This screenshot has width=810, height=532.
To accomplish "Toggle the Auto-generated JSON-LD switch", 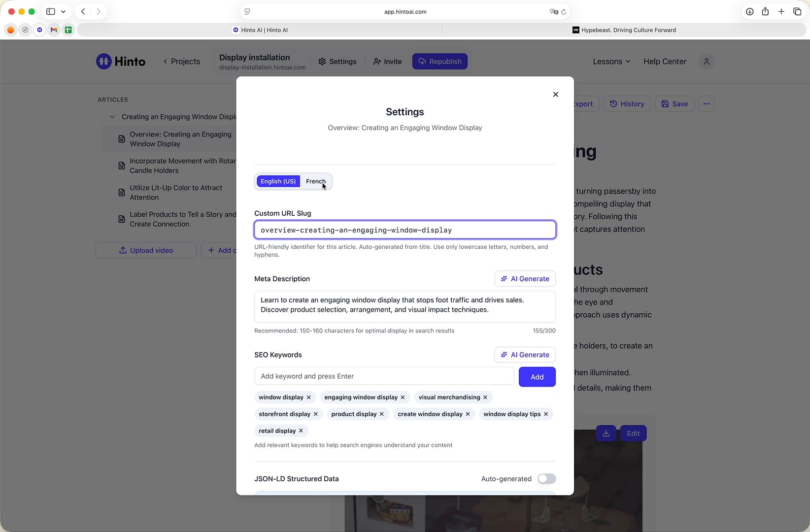I will (546, 479).
